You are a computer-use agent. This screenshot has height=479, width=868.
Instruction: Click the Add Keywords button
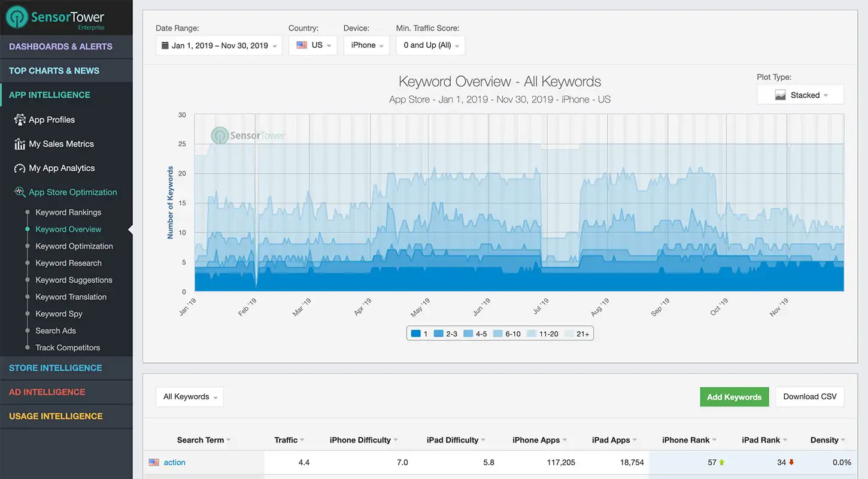pyautogui.click(x=735, y=397)
